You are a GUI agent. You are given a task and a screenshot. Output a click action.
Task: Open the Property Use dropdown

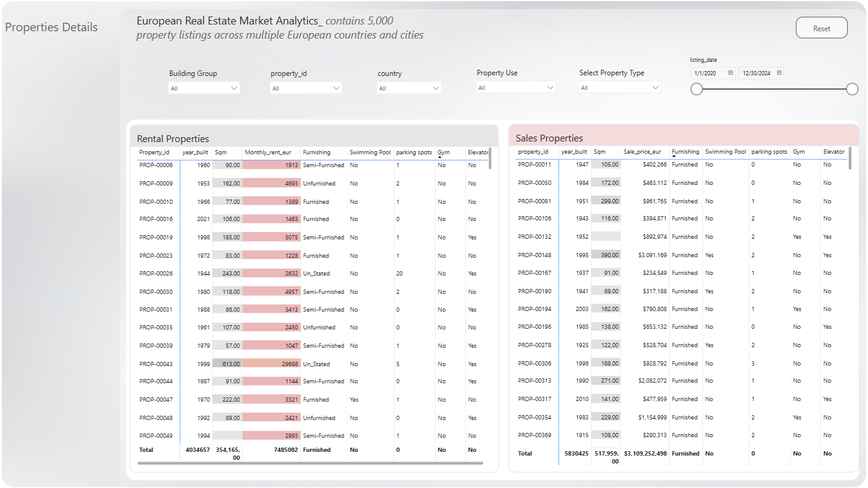[516, 88]
